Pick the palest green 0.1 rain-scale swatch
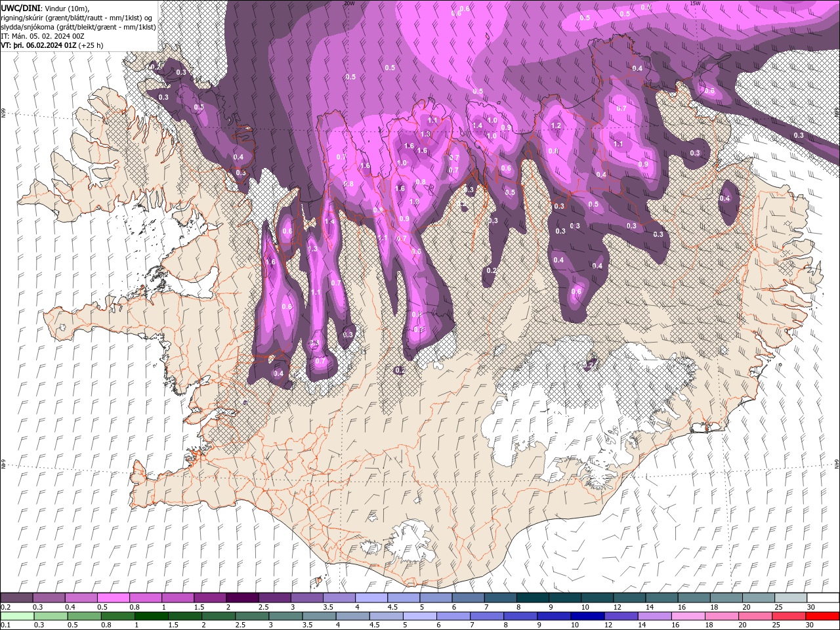 16,616
